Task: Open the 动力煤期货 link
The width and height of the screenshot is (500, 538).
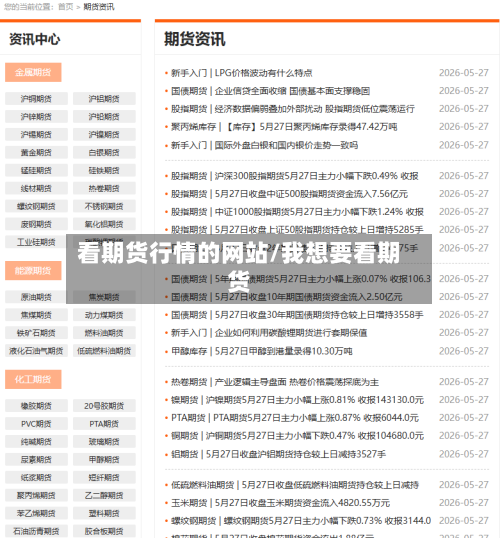Action: [104, 315]
